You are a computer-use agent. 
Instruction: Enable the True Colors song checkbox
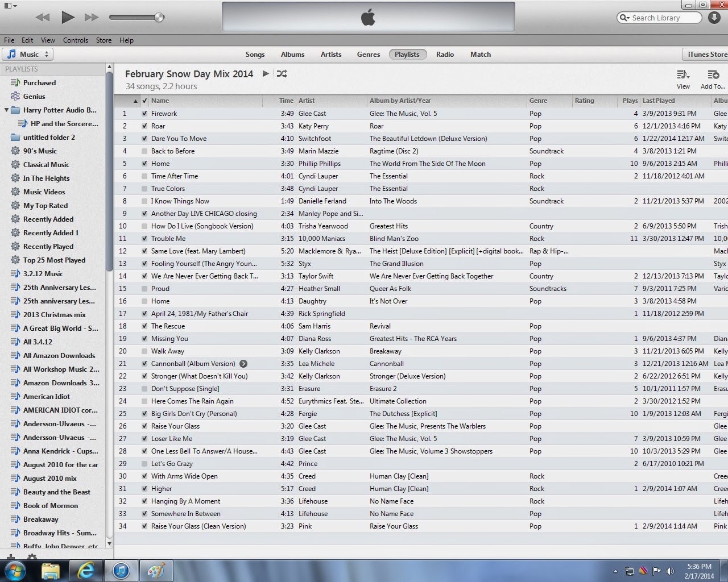click(144, 189)
